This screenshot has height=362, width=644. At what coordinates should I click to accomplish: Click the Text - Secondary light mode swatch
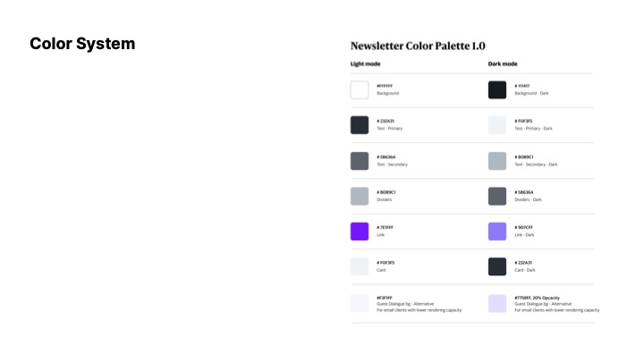(360, 161)
